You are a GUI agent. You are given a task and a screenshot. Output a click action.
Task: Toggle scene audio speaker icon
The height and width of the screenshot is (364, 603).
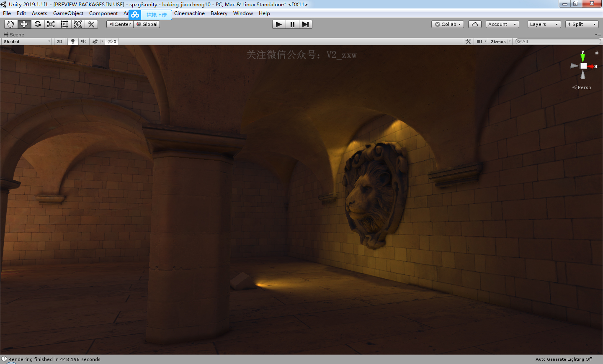coord(84,41)
